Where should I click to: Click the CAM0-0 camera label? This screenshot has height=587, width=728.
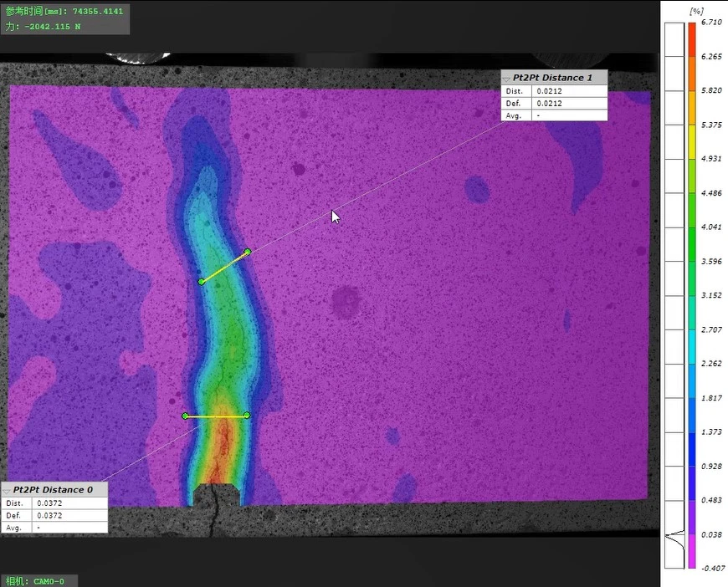39,580
